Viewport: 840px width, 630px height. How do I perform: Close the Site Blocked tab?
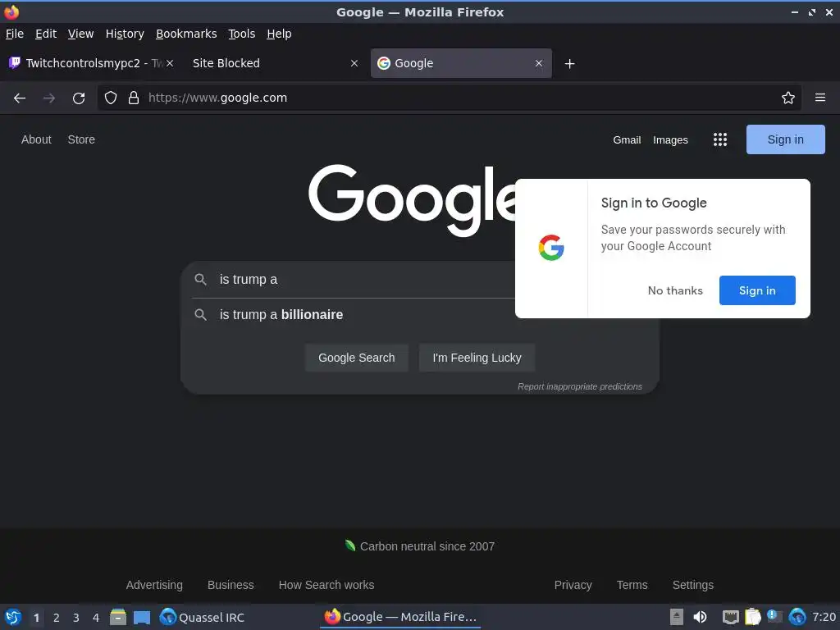coord(354,63)
